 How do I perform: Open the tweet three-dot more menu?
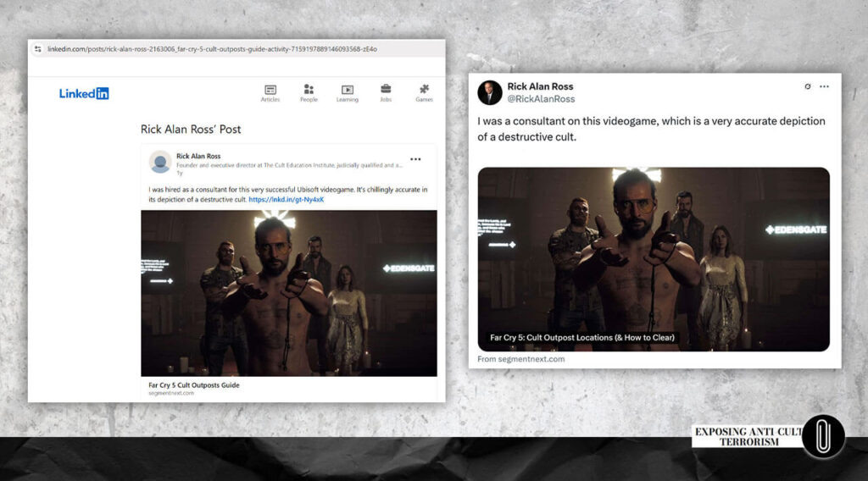pos(824,86)
